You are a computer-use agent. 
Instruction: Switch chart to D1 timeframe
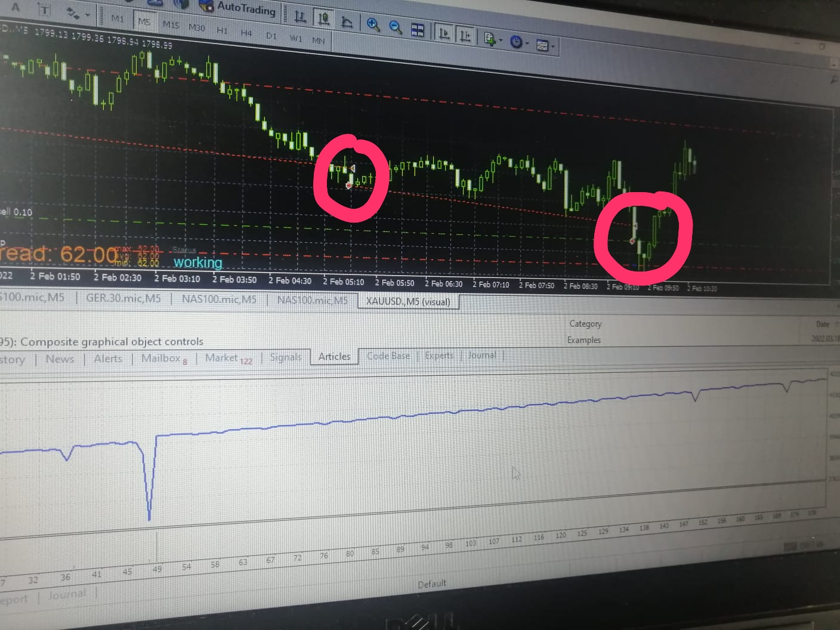click(271, 36)
